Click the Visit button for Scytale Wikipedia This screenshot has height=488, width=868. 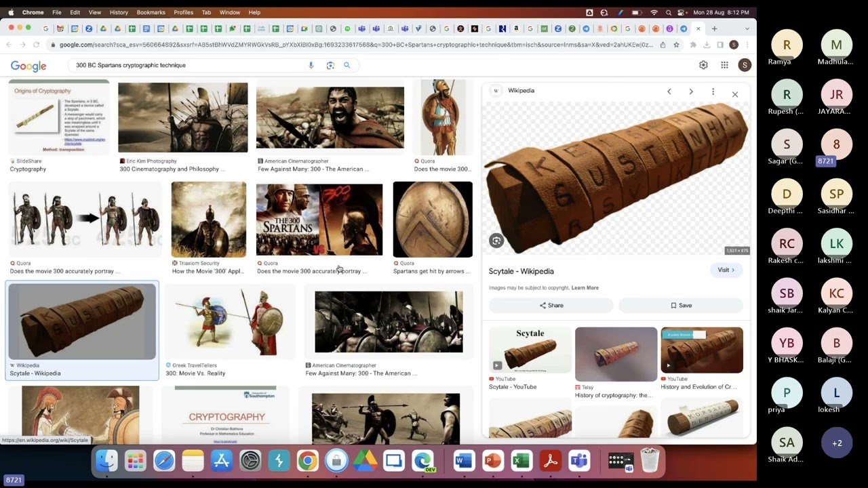[726, 270]
